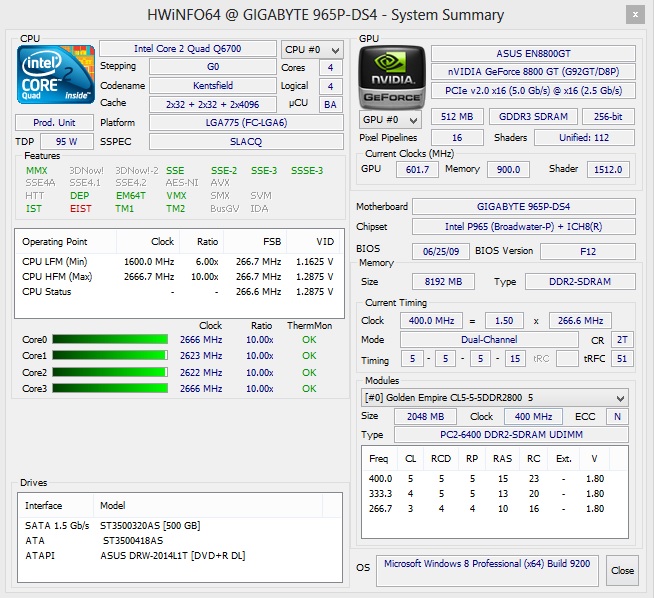Click the microcode BA field

point(330,104)
